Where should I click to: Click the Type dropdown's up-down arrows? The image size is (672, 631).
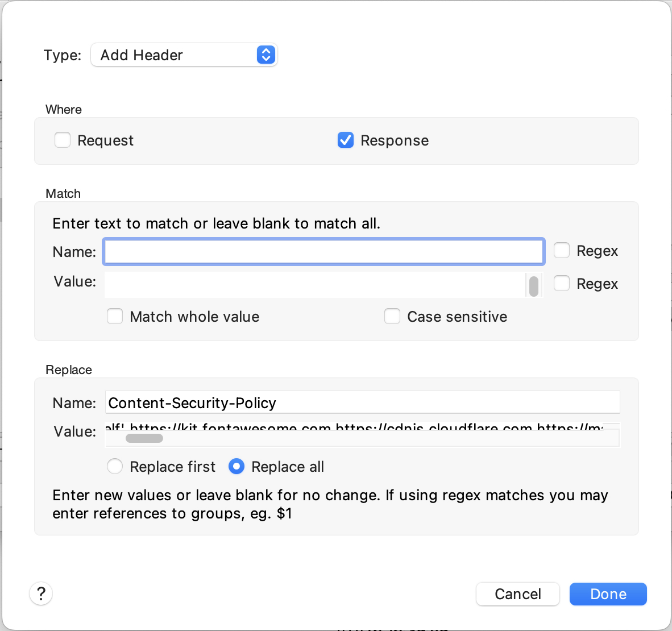click(x=266, y=55)
